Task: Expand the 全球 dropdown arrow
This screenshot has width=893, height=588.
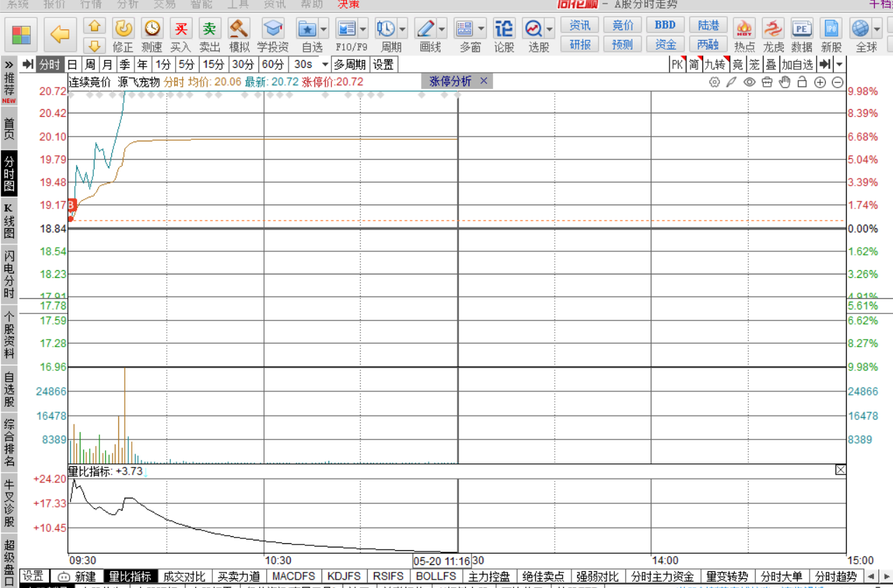Action: (878, 29)
